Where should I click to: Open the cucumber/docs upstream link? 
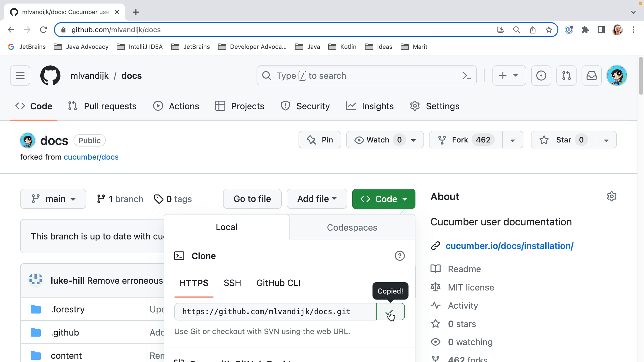pos(91,157)
